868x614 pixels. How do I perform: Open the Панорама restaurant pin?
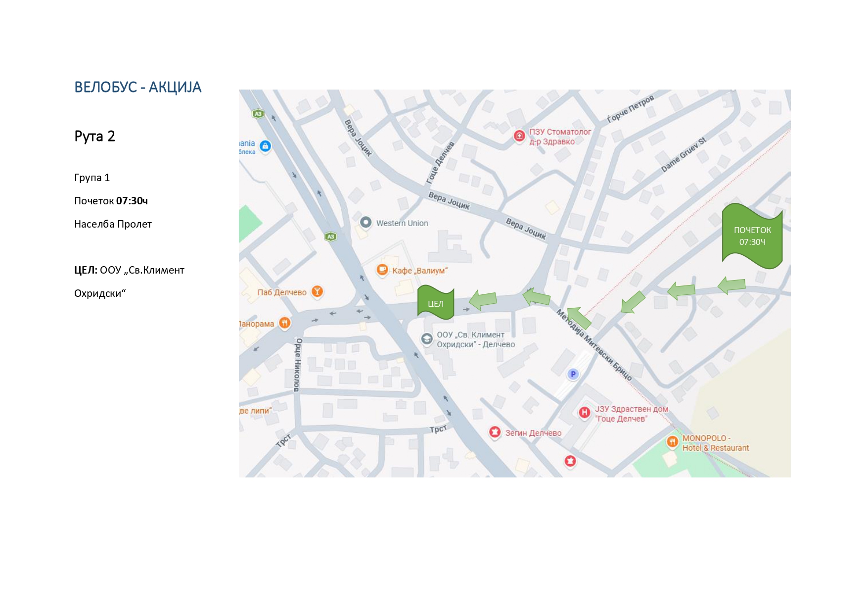tap(284, 324)
